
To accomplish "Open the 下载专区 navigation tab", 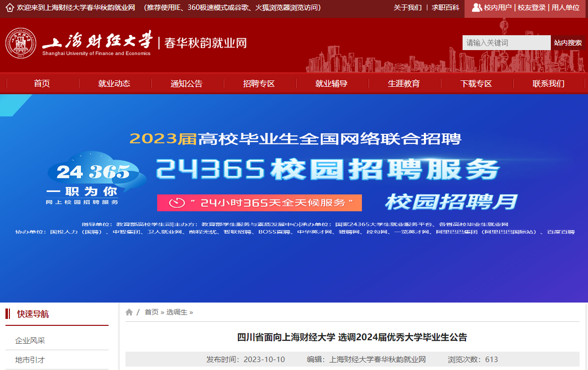I will tap(476, 83).
